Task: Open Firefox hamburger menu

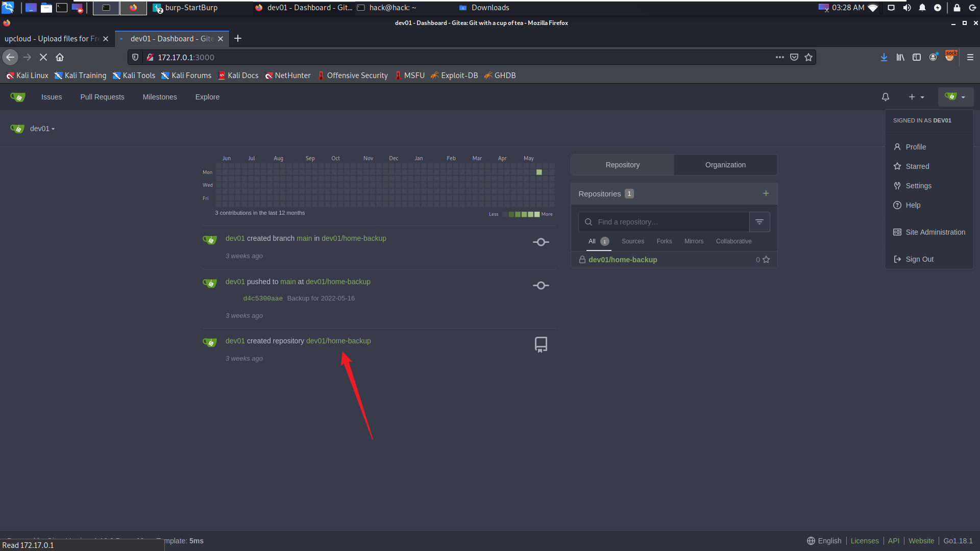Action: click(970, 57)
